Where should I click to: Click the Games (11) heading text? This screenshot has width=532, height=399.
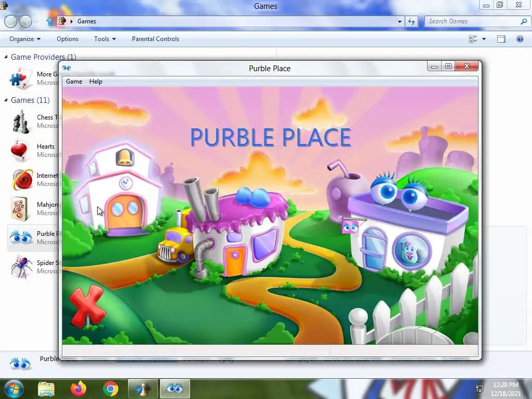point(30,100)
